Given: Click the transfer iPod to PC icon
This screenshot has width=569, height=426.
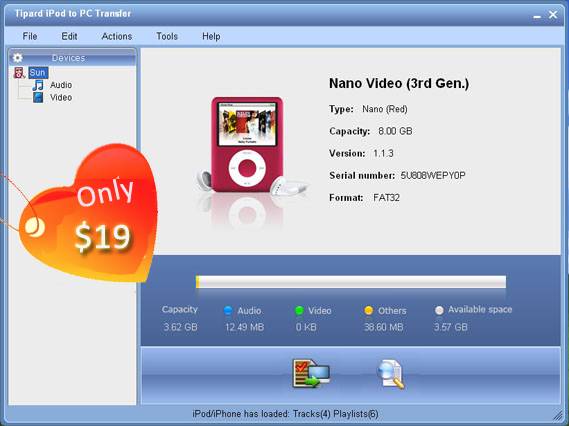Looking at the screenshot, I should 311,373.
